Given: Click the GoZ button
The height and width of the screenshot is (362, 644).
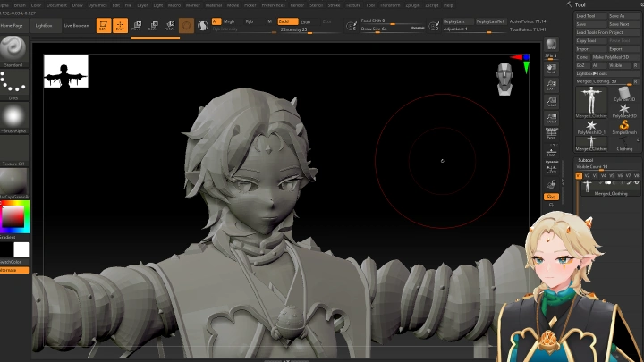Looking at the screenshot, I should pos(582,65).
